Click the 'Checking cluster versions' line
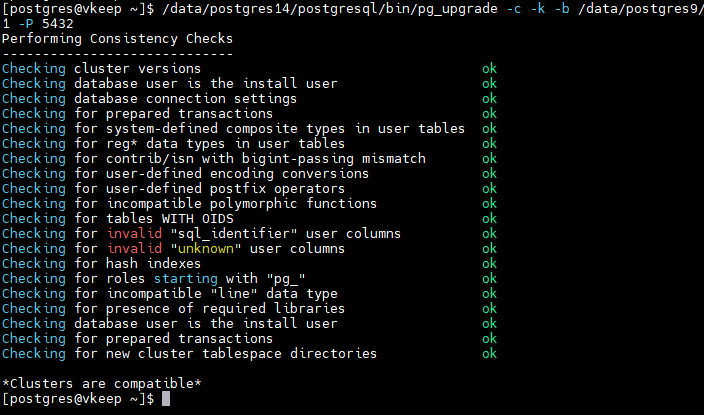 pos(101,69)
